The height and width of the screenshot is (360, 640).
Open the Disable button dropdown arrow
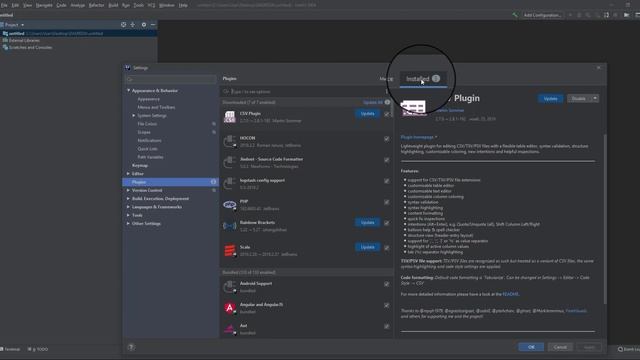[595, 98]
